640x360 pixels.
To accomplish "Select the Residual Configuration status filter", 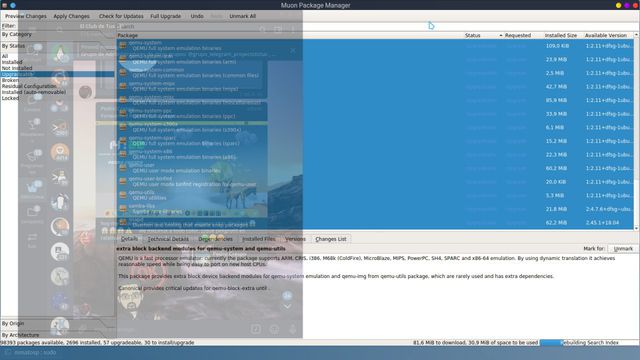I will pos(29,86).
